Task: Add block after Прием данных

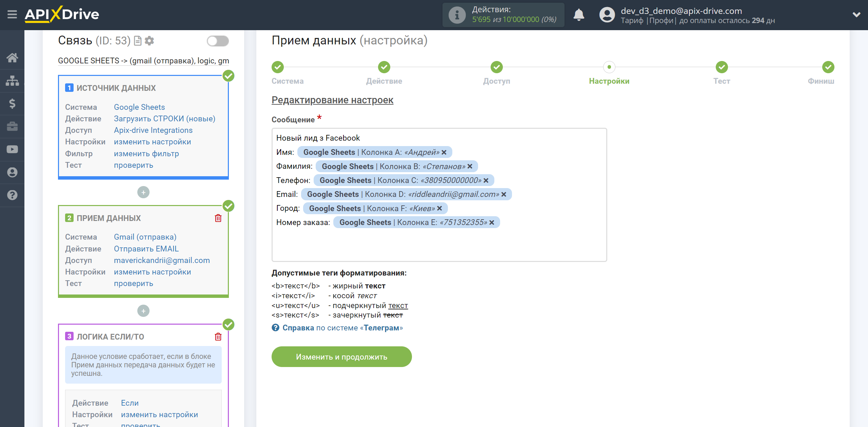Action: (143, 311)
